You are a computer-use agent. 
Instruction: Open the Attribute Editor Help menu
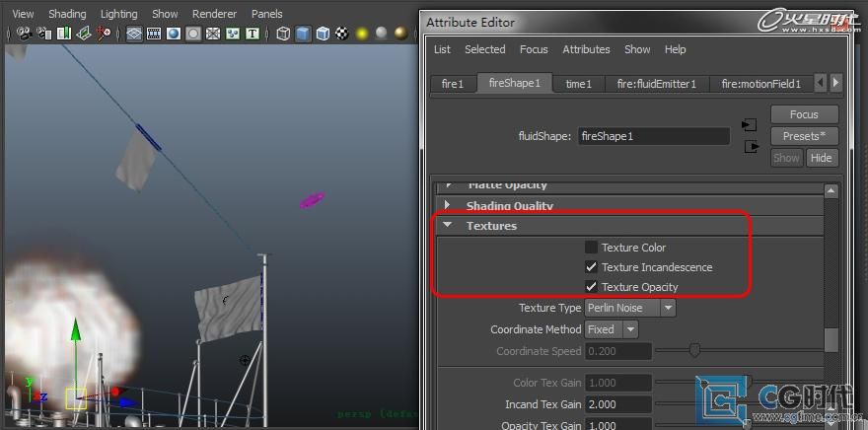[x=675, y=49]
